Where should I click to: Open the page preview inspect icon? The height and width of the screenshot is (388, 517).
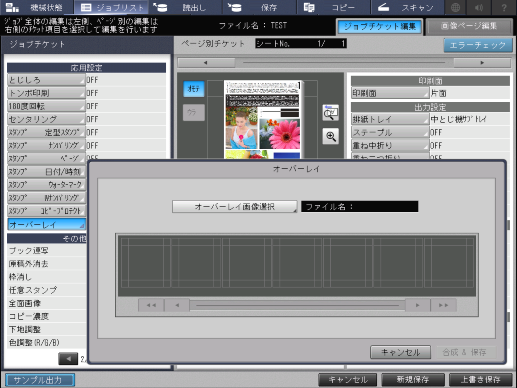tap(331, 113)
